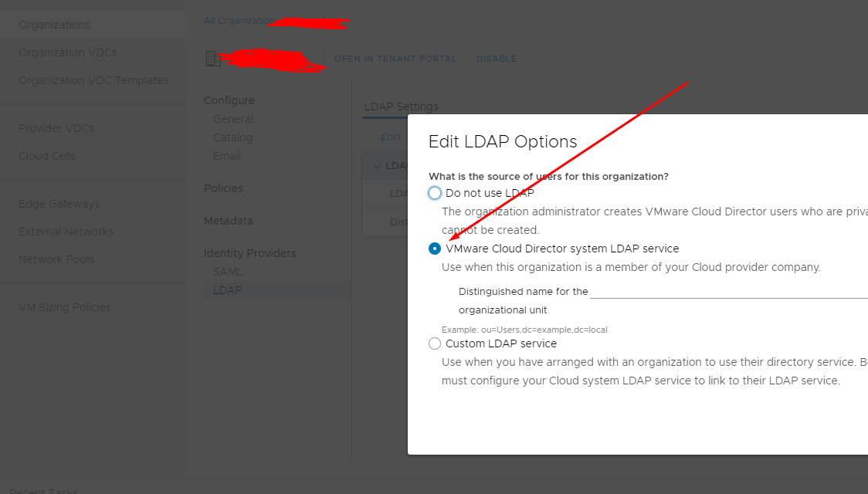Click the Identity Providers heading
Image resolution: width=868 pixels, height=494 pixels.
tap(250, 253)
